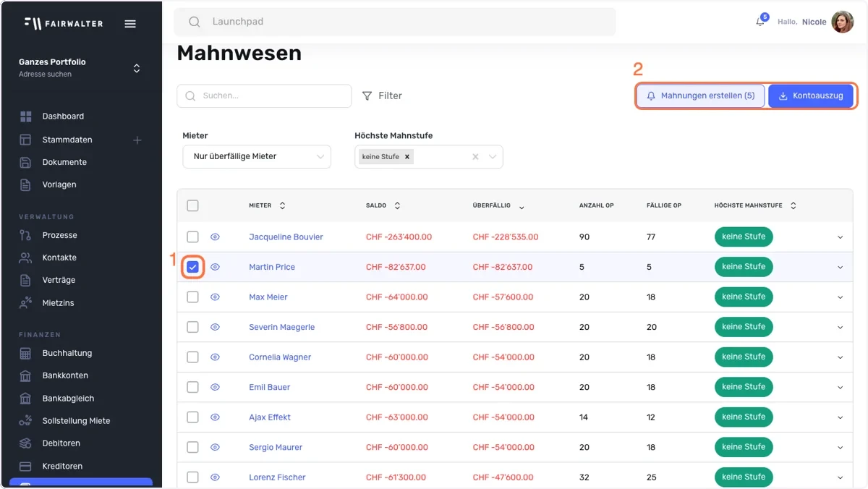Sort by Höchste Mahnstufe column arrows
The image size is (868, 489).
(x=793, y=205)
